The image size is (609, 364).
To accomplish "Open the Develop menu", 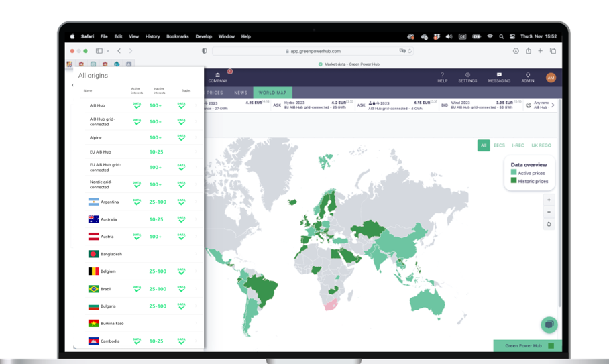I will click(x=203, y=36).
